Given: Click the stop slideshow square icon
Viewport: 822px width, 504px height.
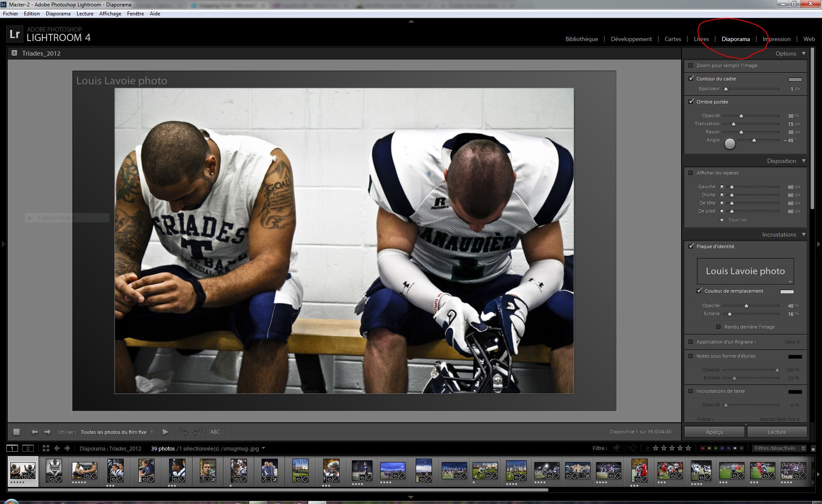Looking at the screenshot, I should click(x=16, y=432).
